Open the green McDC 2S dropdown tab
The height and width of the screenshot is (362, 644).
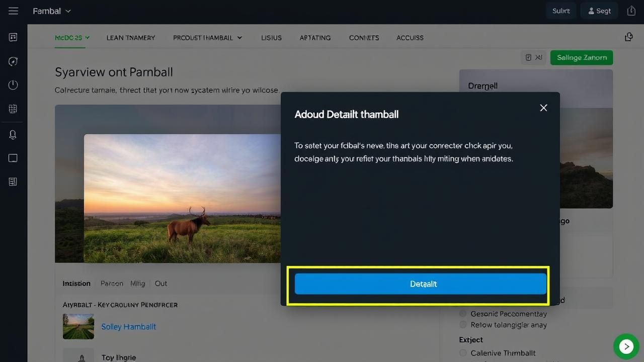click(72, 38)
